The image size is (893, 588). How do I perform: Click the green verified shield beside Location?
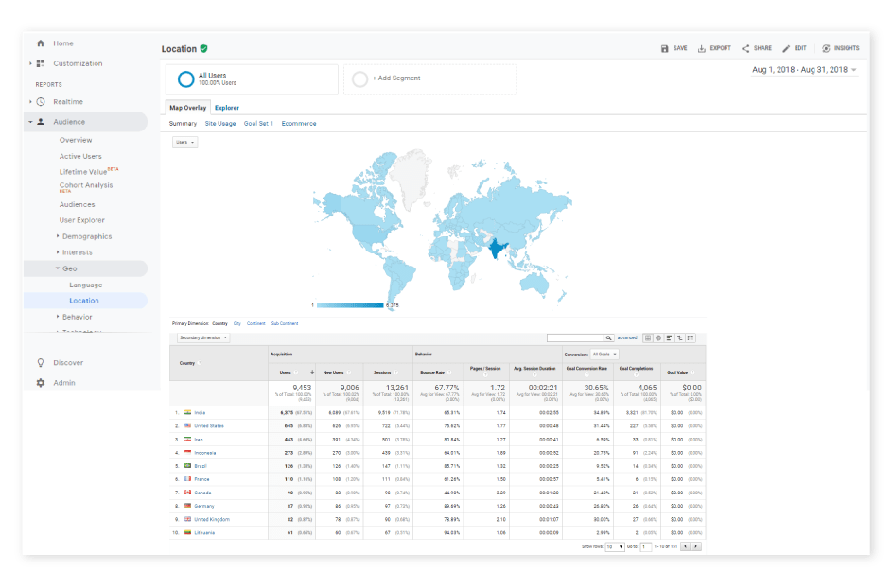(x=204, y=49)
